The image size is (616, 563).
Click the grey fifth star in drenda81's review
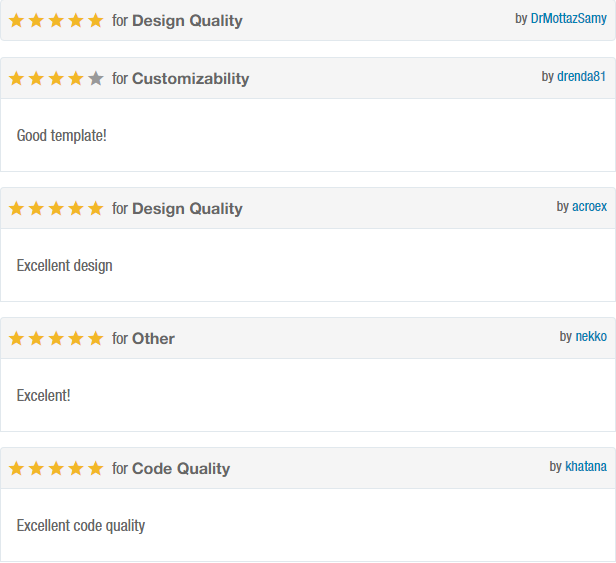point(96,79)
